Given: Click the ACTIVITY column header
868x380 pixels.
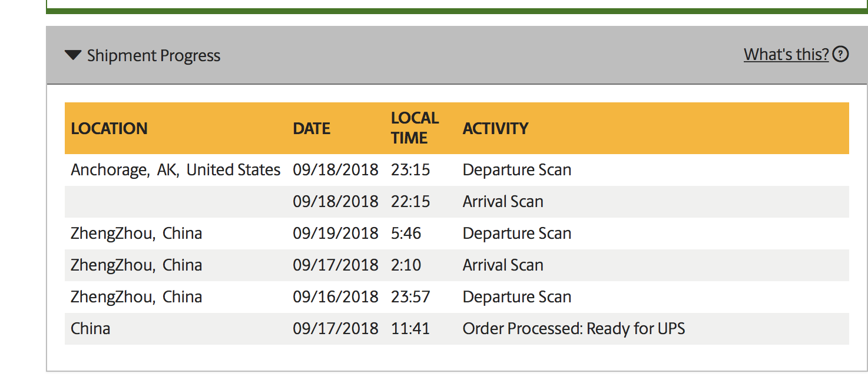Looking at the screenshot, I should point(495,128).
